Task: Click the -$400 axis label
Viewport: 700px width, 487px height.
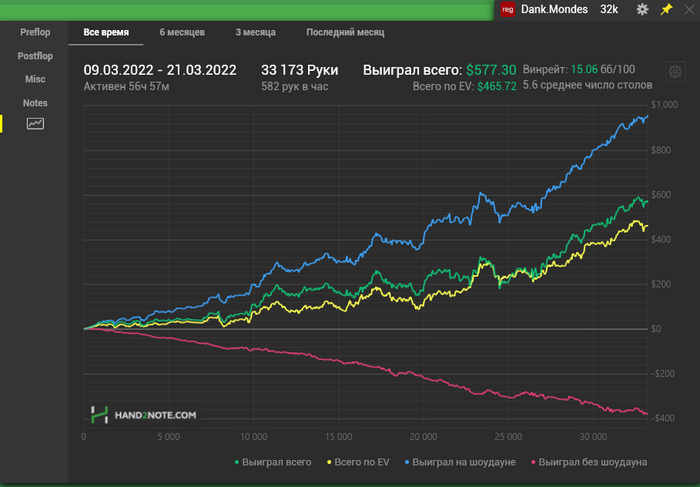Action: pos(662,418)
